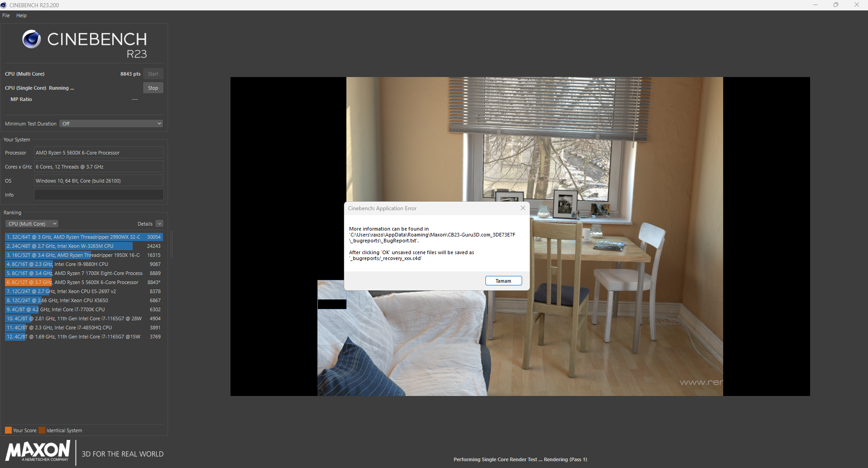This screenshot has height=468, width=868.
Task: Expand the ranking Details arrow
Action: coord(159,224)
